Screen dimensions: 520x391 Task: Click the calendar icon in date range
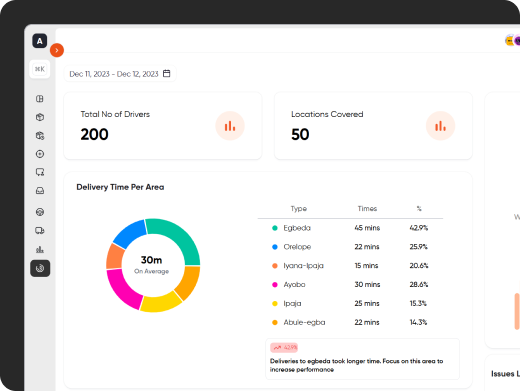(x=167, y=74)
